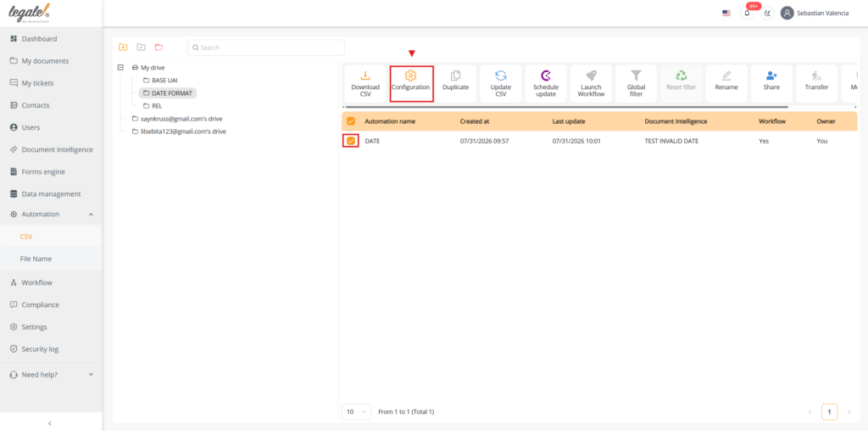Click the Transfer tool icon
Image resolution: width=868 pixels, height=431 pixels.
pyautogui.click(x=816, y=84)
